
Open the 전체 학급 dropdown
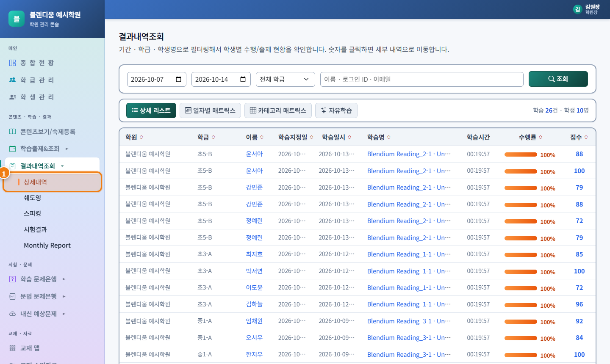point(286,79)
